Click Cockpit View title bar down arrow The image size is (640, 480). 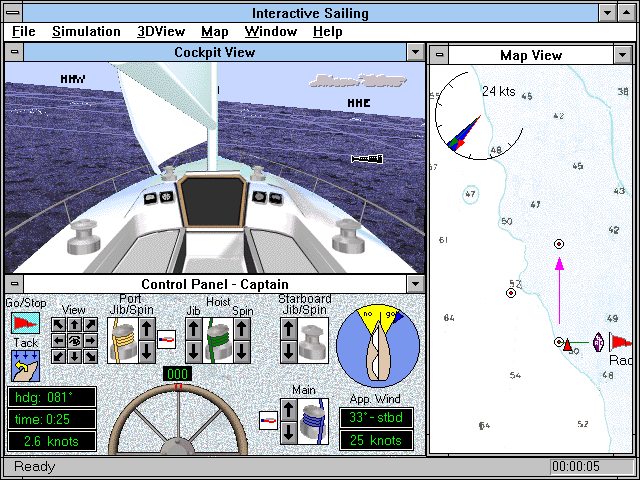pos(416,52)
